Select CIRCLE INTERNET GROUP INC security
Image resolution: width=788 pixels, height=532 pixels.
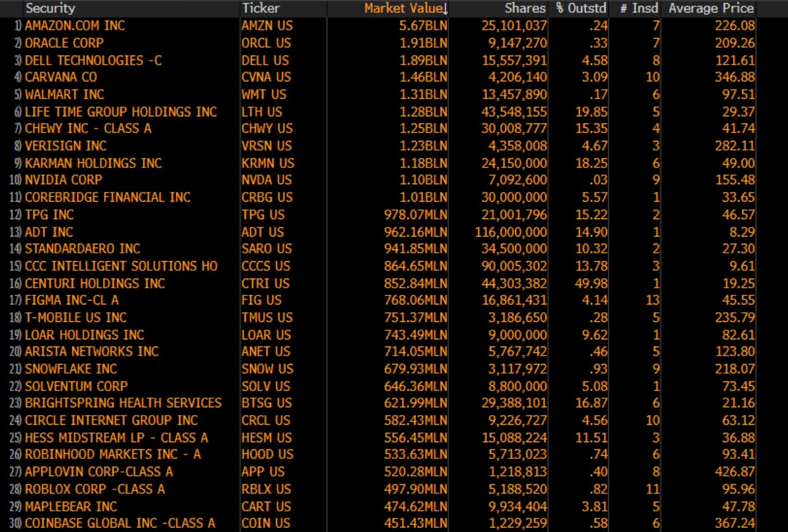(x=111, y=420)
